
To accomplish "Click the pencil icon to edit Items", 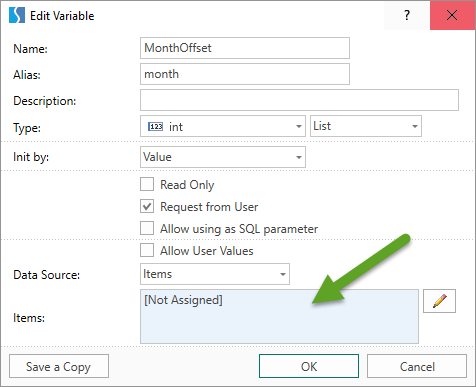I will coord(439,301).
